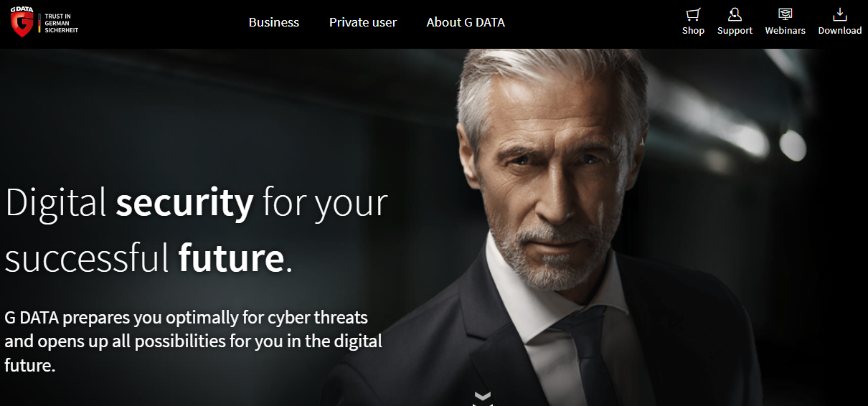Go to the Webinars text link
The height and width of the screenshot is (406, 868).
point(785,31)
